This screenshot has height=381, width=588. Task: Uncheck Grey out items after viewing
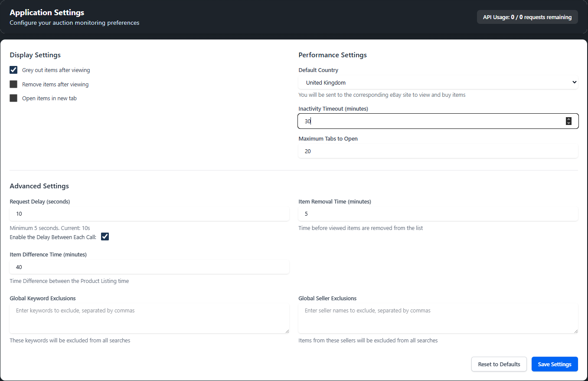[13, 70]
